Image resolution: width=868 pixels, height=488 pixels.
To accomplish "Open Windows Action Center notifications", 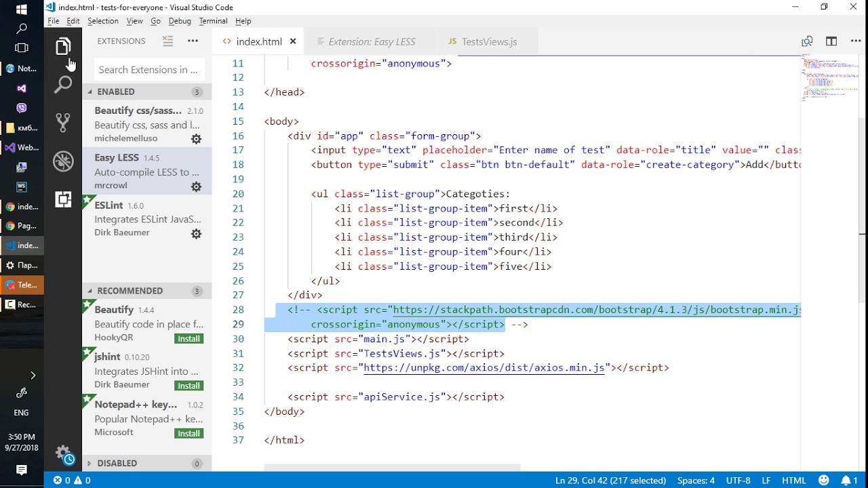I will click(x=22, y=470).
